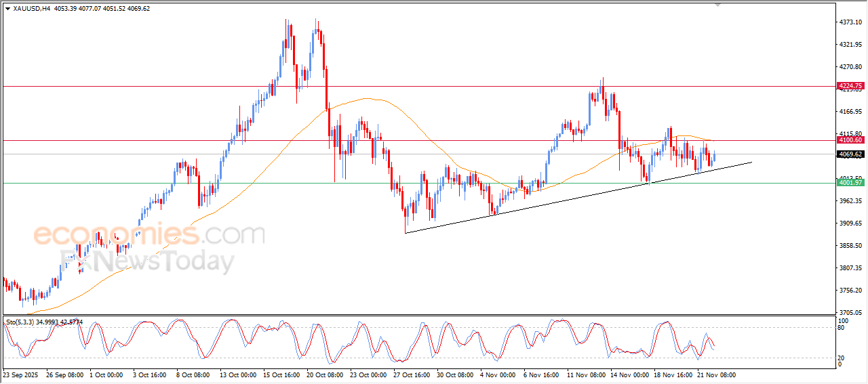Screen dimensions: 868x384
Task: Click the OHLC values 4053.39 4077.07 4051.52 4069.62
Action: click(102, 9)
